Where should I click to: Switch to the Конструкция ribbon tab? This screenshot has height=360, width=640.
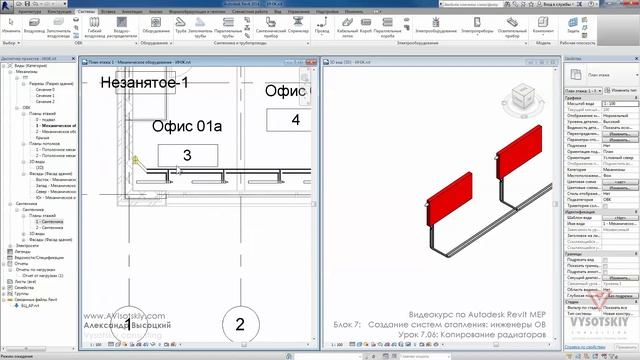click(x=59, y=11)
